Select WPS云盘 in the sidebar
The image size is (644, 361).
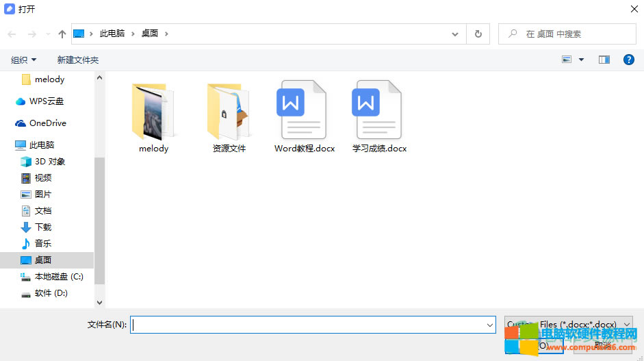pyautogui.click(x=46, y=101)
